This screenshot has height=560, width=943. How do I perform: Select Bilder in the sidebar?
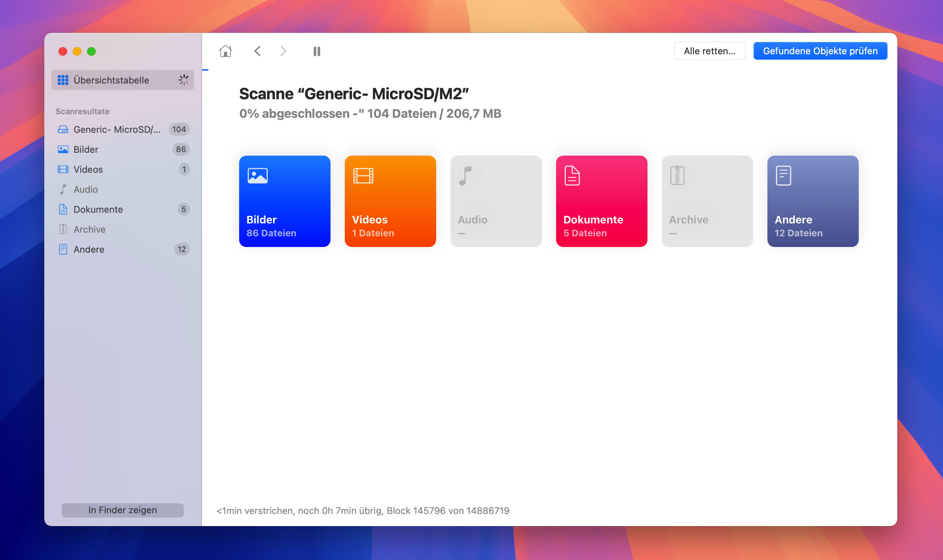click(85, 149)
